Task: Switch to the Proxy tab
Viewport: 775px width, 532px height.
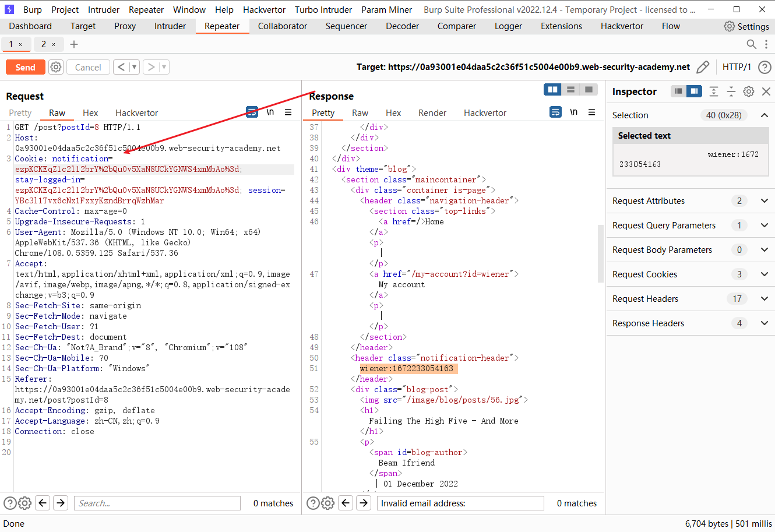Action: point(125,26)
